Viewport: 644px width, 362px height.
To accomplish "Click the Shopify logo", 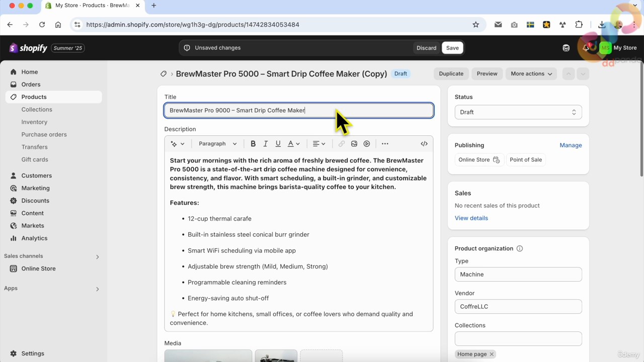I will (x=28, y=48).
